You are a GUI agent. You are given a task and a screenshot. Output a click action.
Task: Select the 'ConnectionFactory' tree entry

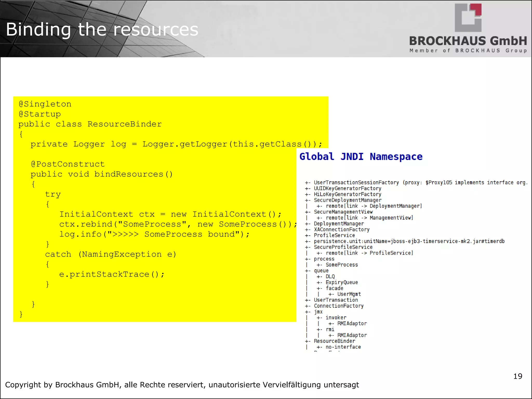339,306
